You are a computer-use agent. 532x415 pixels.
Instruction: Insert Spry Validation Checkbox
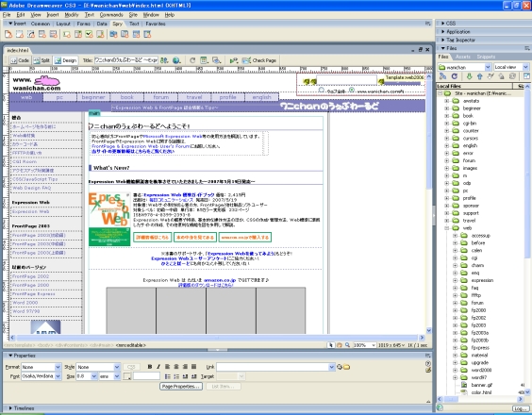89,34
